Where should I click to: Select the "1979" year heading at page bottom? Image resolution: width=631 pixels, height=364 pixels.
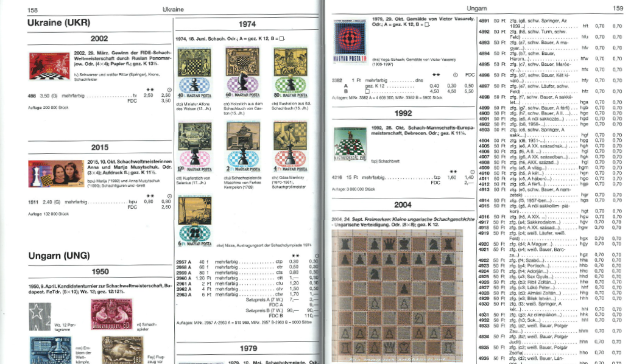[x=249, y=349]
